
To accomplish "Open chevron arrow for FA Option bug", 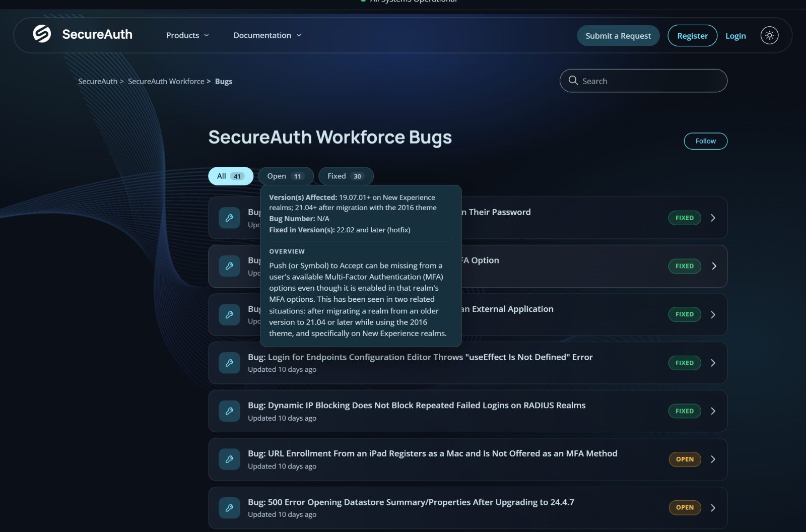I will [713, 266].
